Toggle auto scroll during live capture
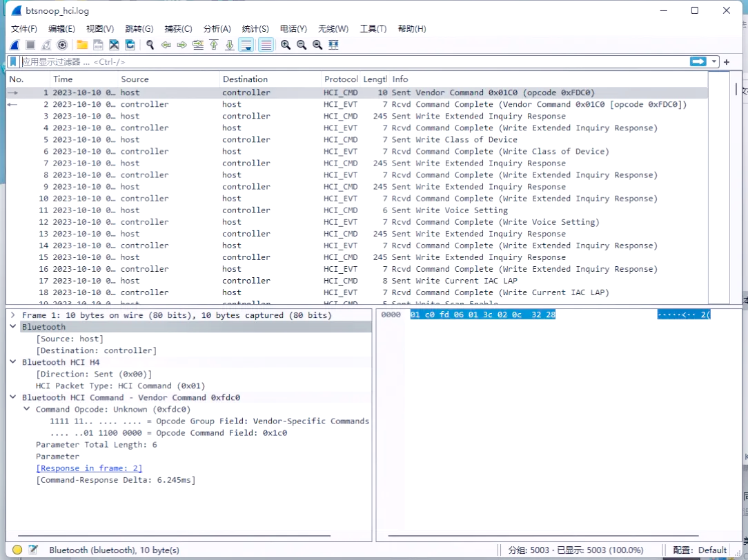Image resolution: width=748 pixels, height=560 pixels. tap(246, 45)
